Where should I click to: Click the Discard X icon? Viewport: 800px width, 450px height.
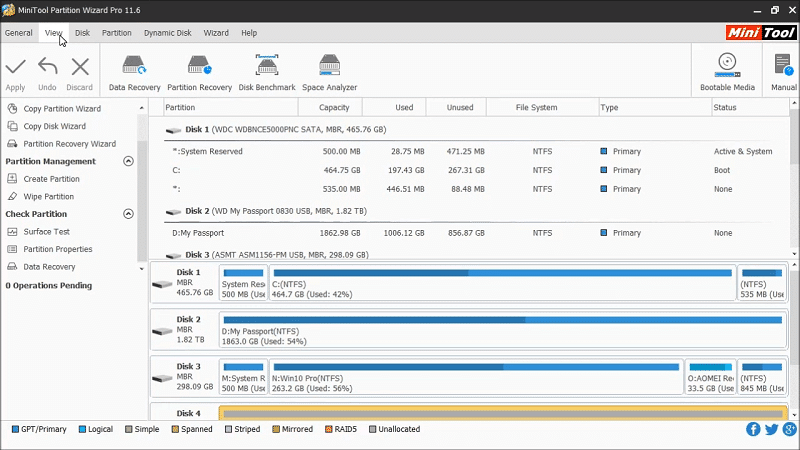pyautogui.click(x=80, y=67)
